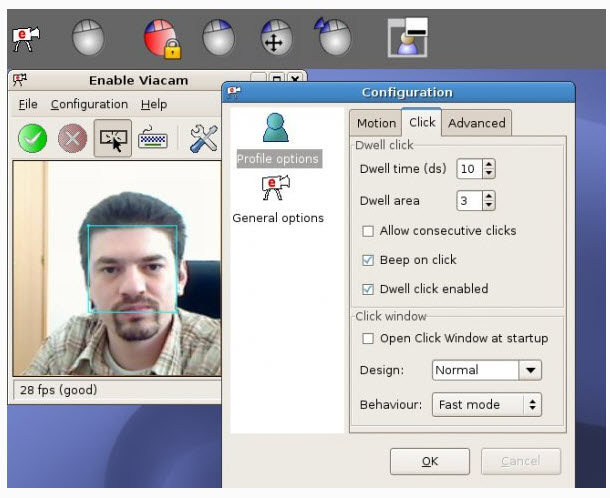Open the on-screen keyboard icon
Screen dimensions: 610x498
pos(152,141)
